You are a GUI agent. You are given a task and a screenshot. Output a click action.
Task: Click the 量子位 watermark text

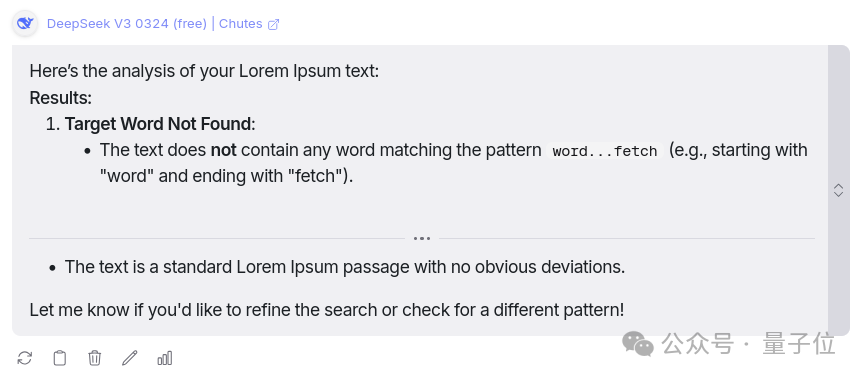pyautogui.click(x=799, y=344)
